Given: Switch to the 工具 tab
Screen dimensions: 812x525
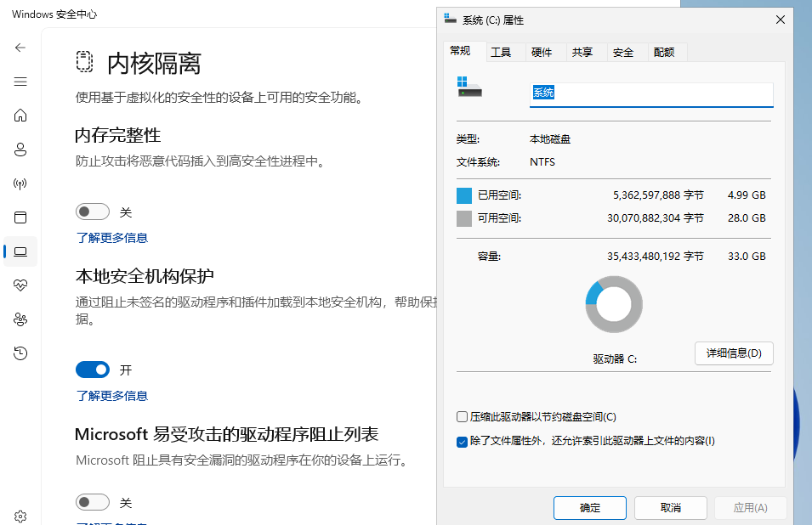Looking at the screenshot, I should [x=503, y=52].
